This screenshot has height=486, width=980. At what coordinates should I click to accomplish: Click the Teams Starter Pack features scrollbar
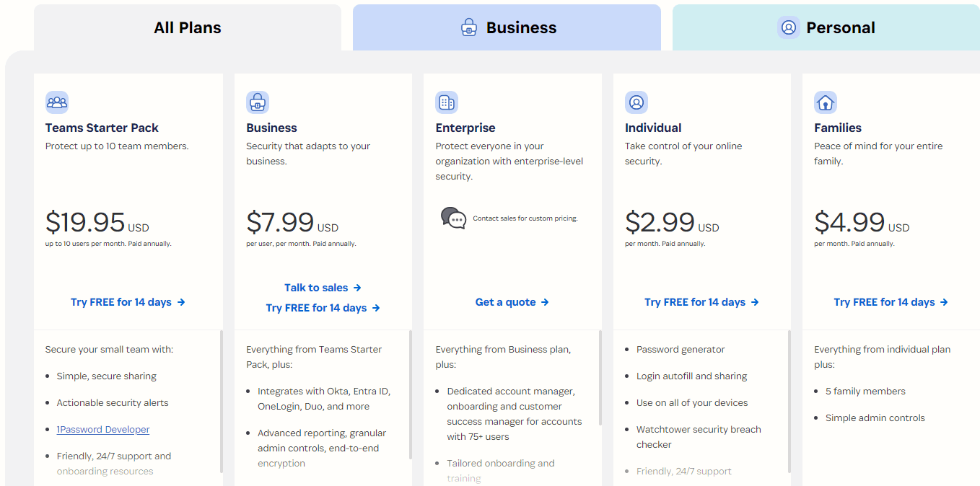tap(221, 402)
